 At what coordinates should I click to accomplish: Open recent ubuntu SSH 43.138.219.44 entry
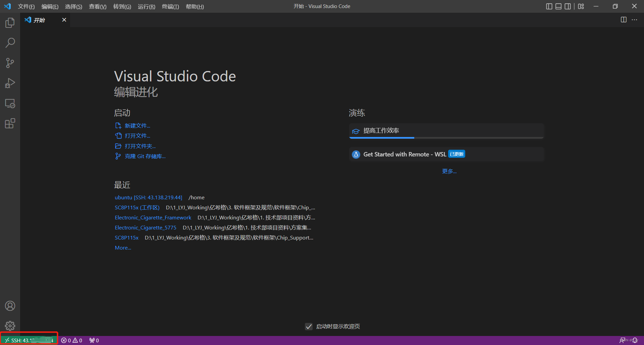click(x=149, y=197)
